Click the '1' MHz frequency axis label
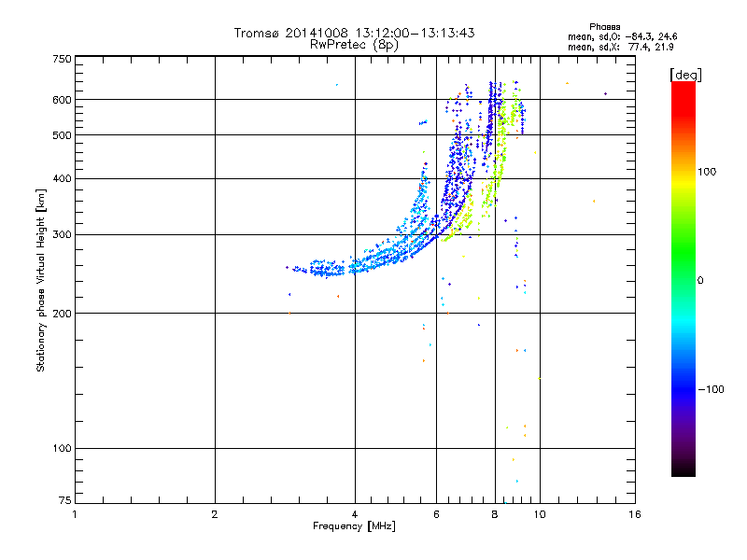 pyautogui.click(x=75, y=514)
